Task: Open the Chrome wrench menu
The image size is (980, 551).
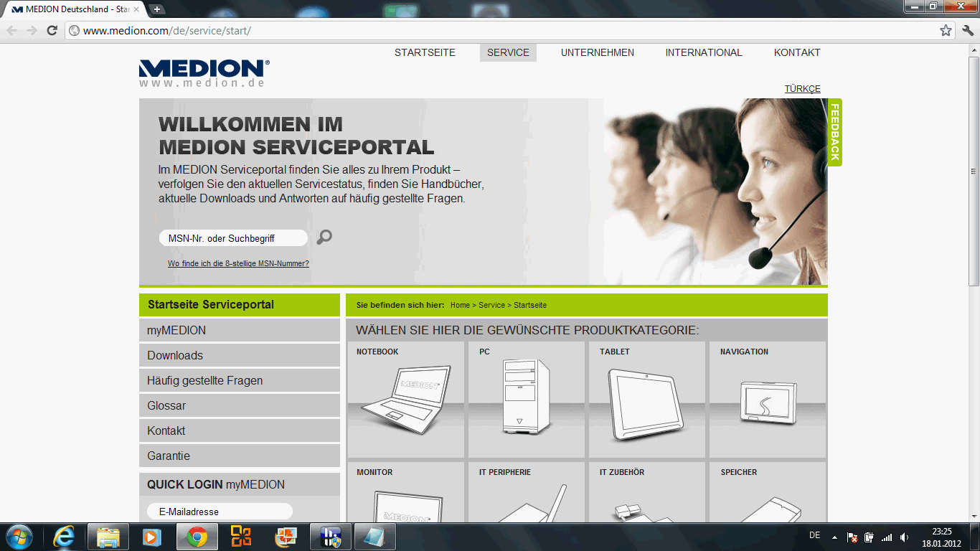Action: [x=968, y=30]
